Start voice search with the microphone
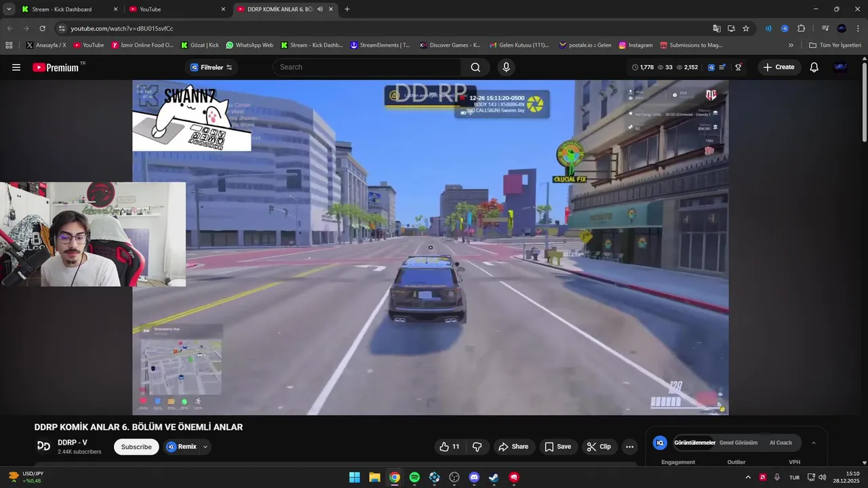The width and height of the screenshot is (868, 488). click(506, 67)
